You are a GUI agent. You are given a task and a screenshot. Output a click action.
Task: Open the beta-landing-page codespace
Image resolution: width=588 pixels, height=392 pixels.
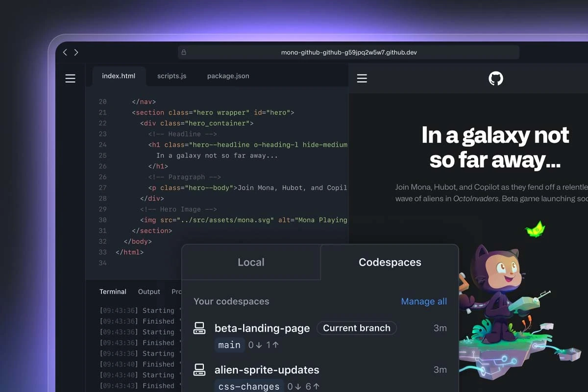[262, 328]
